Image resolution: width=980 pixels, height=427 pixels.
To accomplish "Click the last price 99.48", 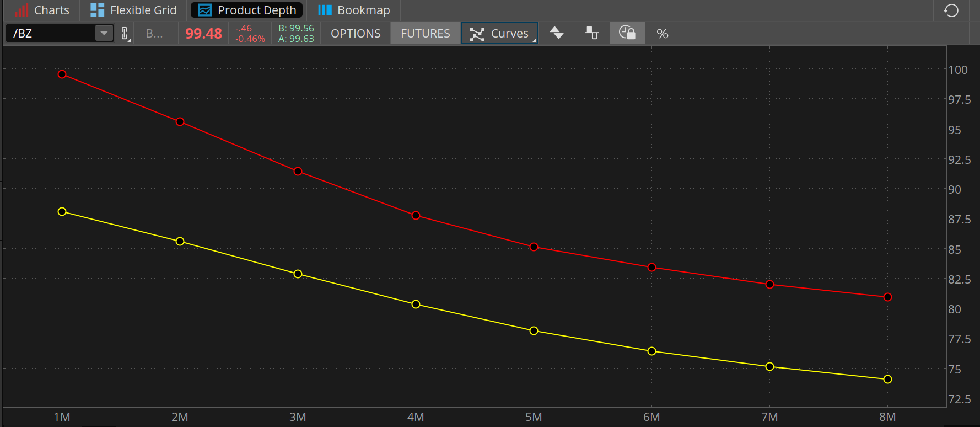I will [x=203, y=34].
